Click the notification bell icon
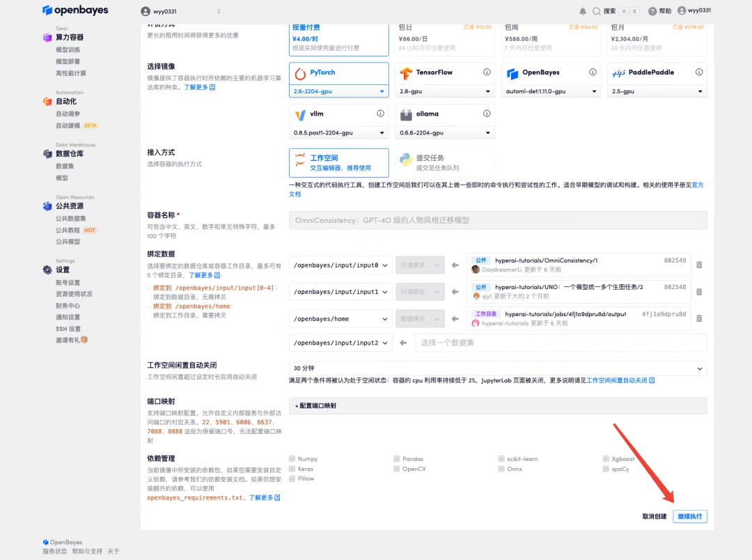Screen dimensions: 752x560 [583, 11]
